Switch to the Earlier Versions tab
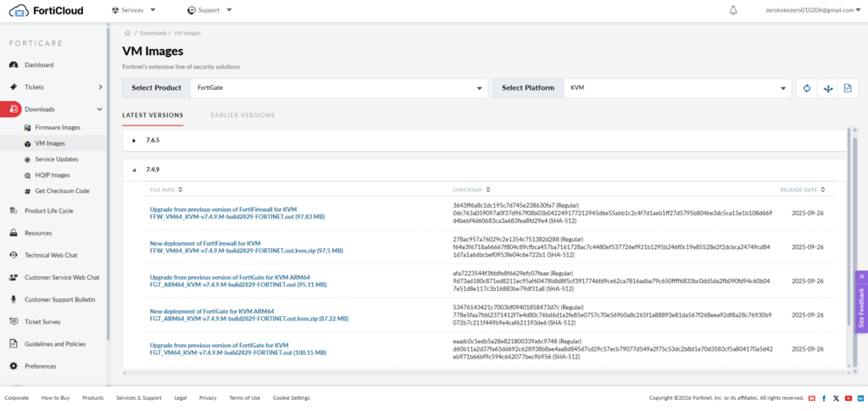Image resolution: width=868 pixels, height=411 pixels. (242, 115)
